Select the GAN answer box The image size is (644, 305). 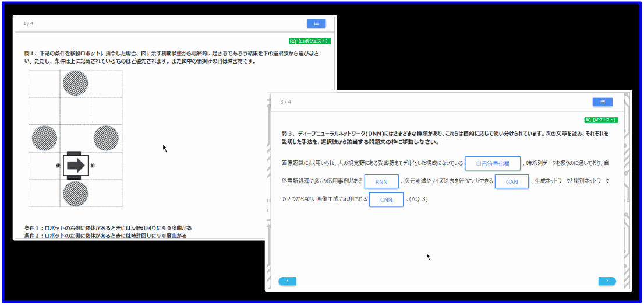(x=511, y=182)
